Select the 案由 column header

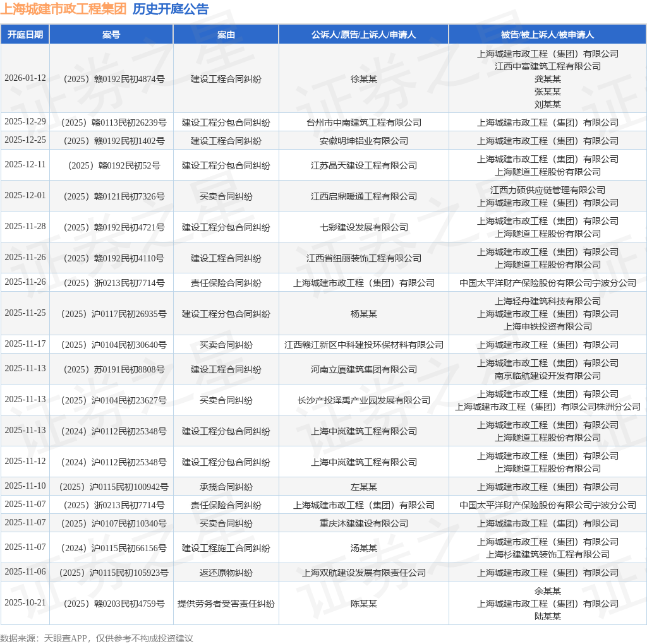[x=226, y=35]
